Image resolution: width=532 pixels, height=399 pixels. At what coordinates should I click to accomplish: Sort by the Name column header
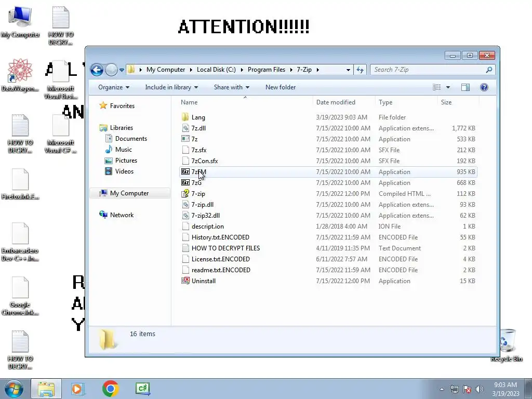189,102
